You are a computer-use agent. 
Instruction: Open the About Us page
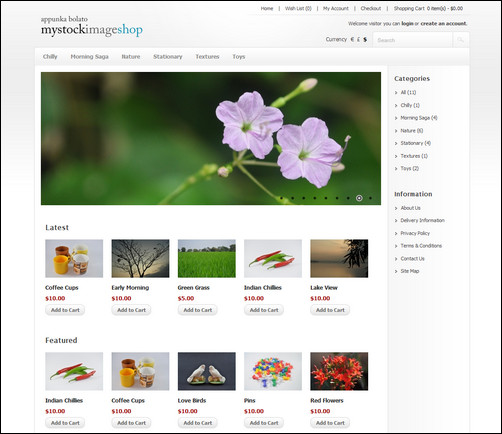pyautogui.click(x=410, y=208)
